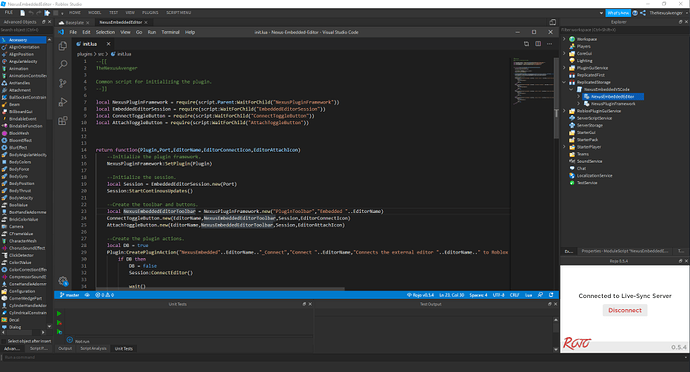This screenshot has width=690, height=372.
Task: Open editor More Actions ellipsis
Action: [x=549, y=44]
